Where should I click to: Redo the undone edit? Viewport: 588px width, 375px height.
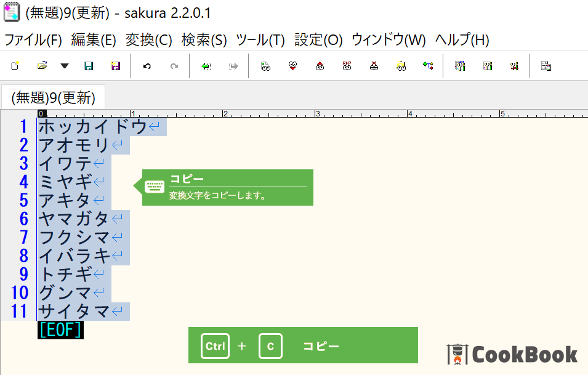174,66
